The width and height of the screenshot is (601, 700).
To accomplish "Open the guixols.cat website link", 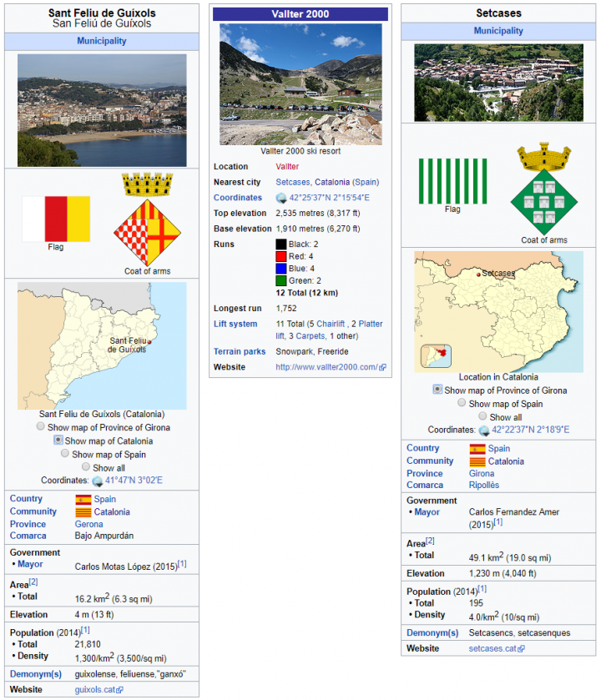I will [95, 690].
